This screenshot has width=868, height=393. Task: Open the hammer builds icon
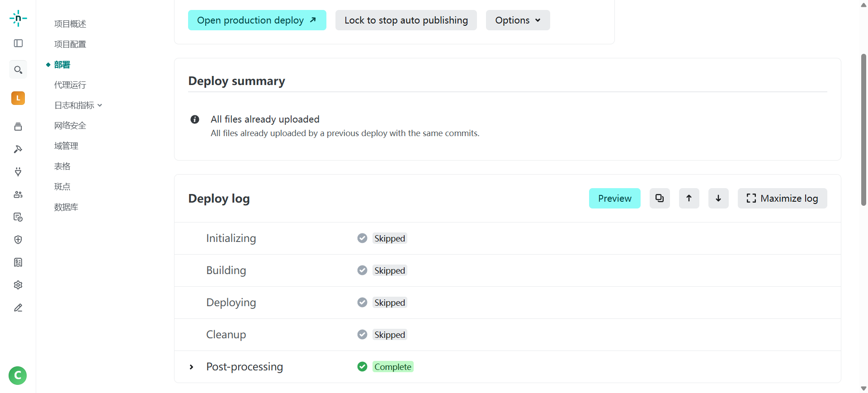point(18,149)
